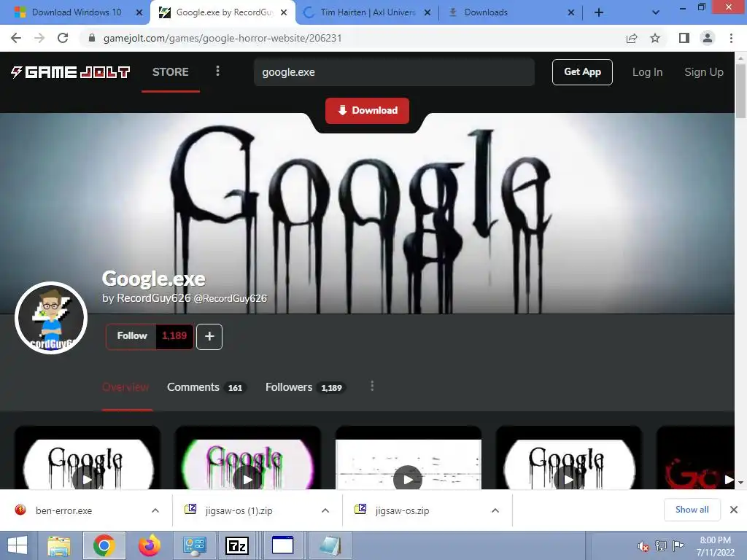Viewport: 747px width, 560px height.
Task: Open the Followers 1,189 tab
Action: pos(305,387)
